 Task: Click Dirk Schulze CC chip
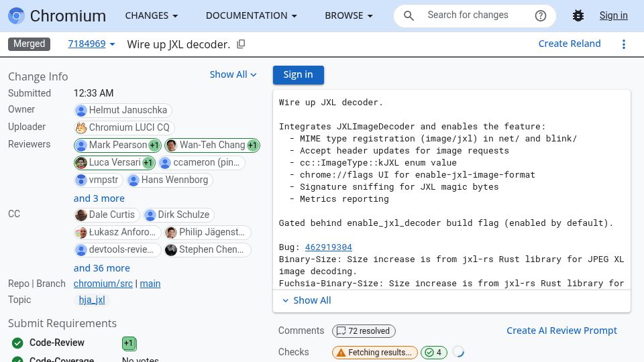point(178,215)
